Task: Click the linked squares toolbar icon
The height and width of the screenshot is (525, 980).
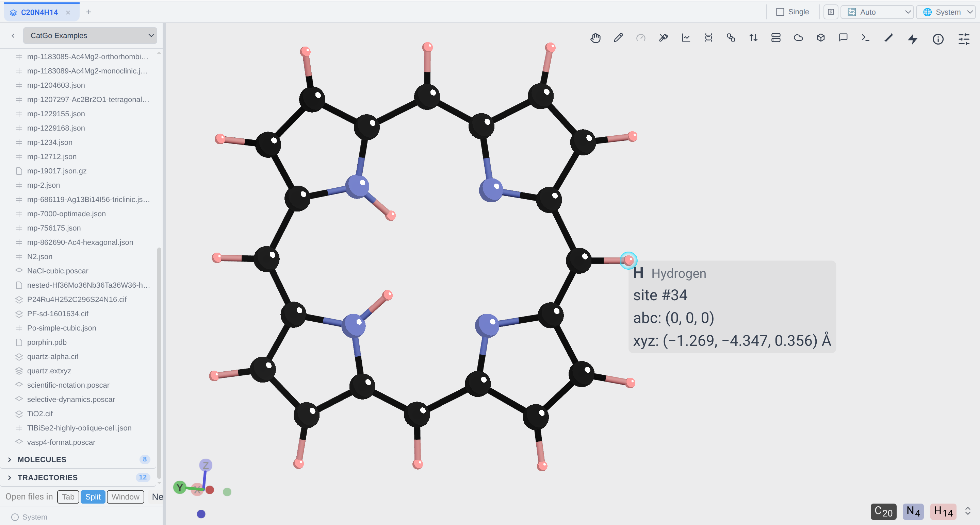Action: pyautogui.click(x=731, y=38)
